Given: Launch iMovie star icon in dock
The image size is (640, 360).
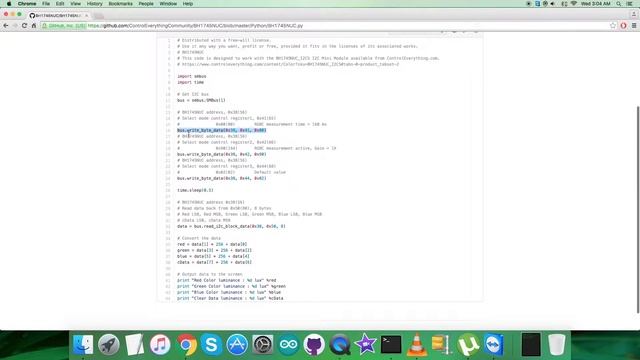Looking at the screenshot, I should (365, 344).
